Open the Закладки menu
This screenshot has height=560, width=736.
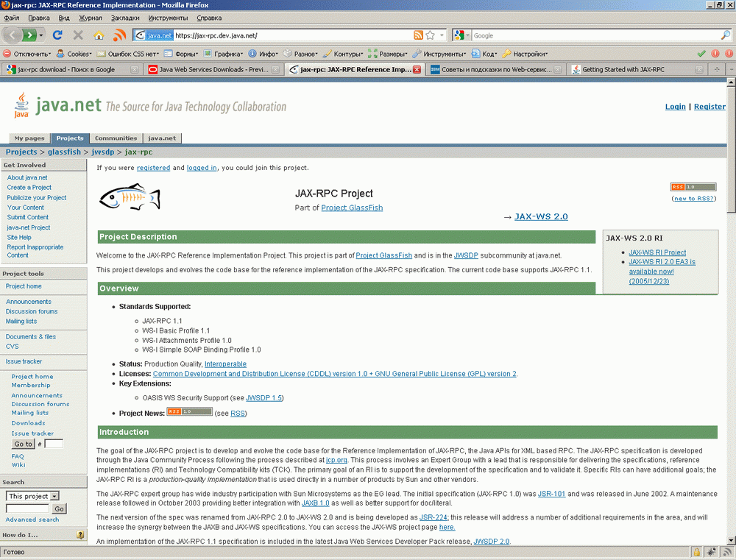[125, 18]
